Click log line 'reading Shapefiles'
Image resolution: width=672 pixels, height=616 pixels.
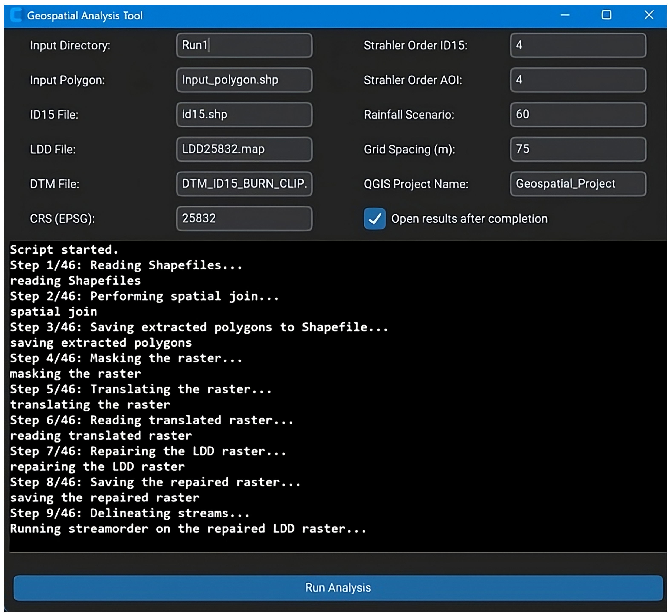75,281
